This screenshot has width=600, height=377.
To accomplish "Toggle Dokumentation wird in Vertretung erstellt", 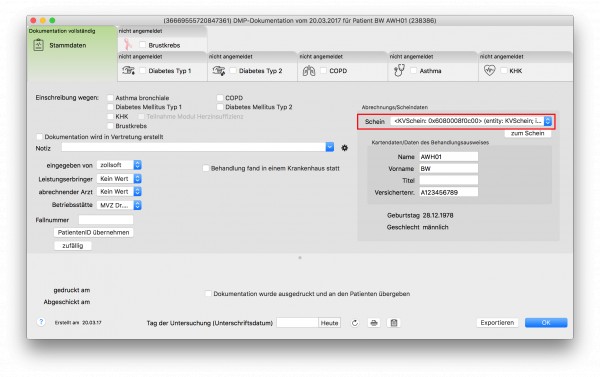I will (39, 137).
